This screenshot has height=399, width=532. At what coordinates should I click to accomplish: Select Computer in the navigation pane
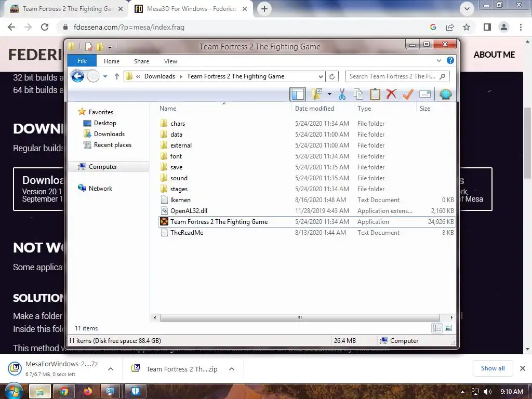[x=109, y=167]
